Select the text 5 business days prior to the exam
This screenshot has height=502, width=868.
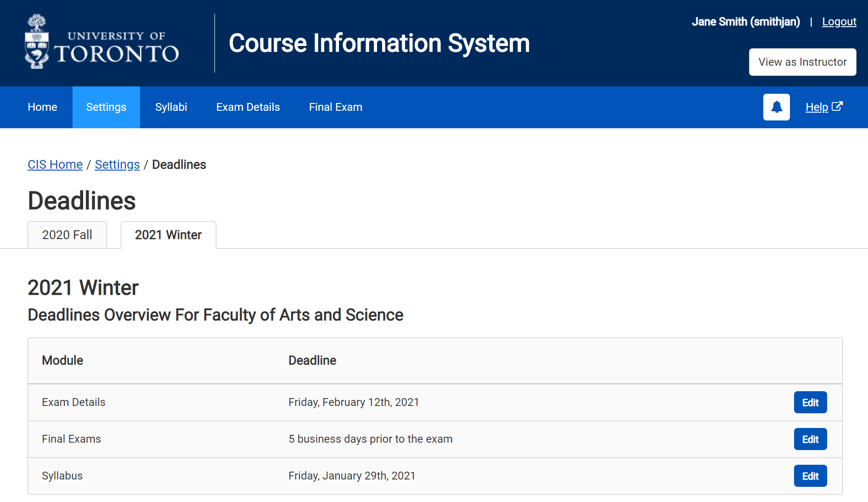(371, 439)
